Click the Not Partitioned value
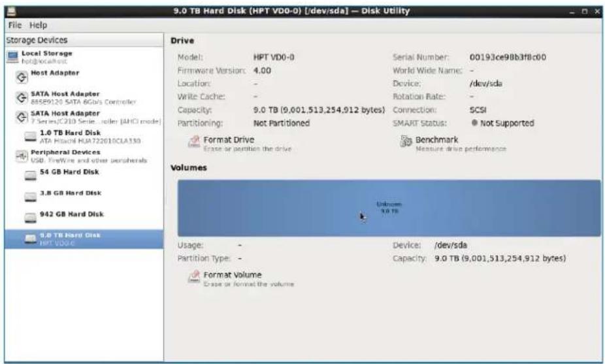This screenshot has width=605, height=364. (x=282, y=123)
